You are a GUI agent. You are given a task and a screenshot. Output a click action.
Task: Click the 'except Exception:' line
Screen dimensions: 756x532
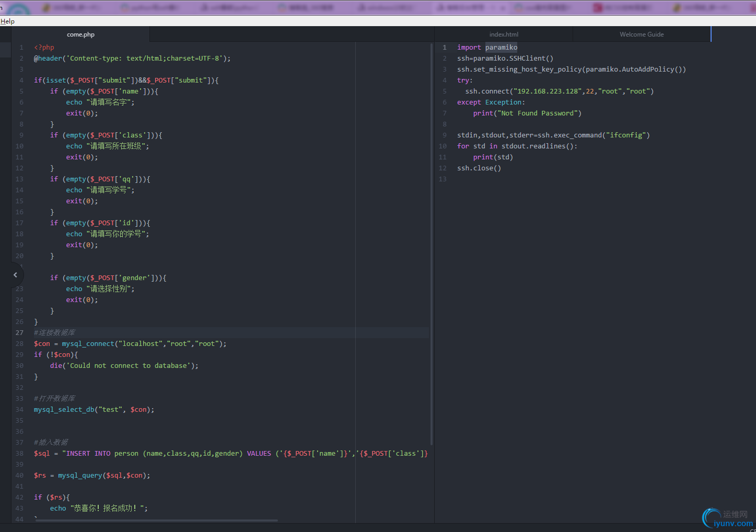coord(491,102)
